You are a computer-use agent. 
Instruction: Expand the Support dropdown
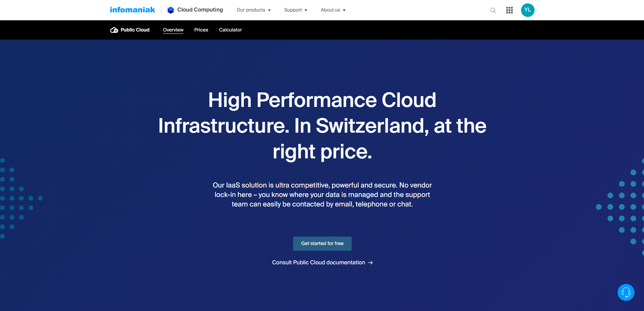click(296, 10)
